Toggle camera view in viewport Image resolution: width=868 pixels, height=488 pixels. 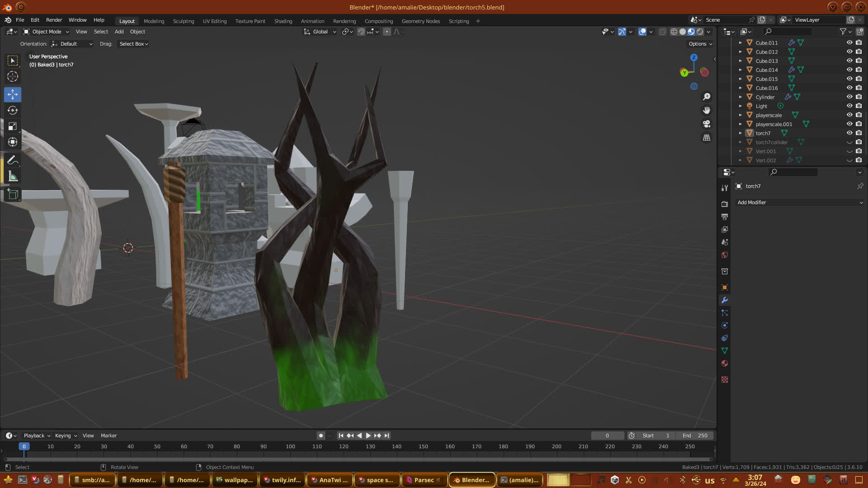pyautogui.click(x=707, y=124)
